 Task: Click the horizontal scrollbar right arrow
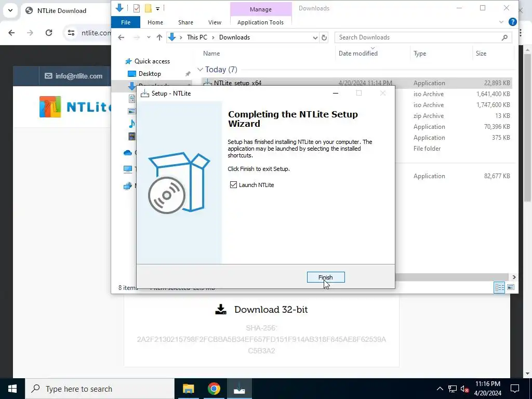click(x=514, y=277)
